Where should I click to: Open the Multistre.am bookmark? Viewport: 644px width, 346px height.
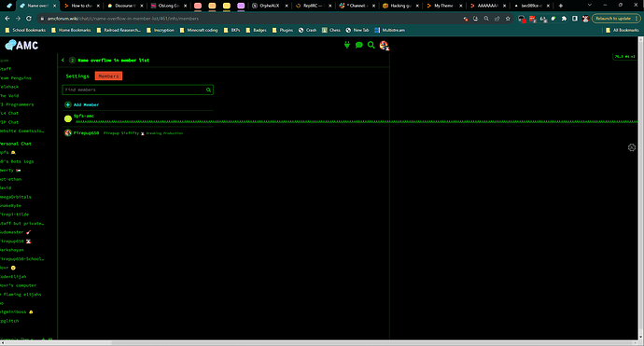390,30
